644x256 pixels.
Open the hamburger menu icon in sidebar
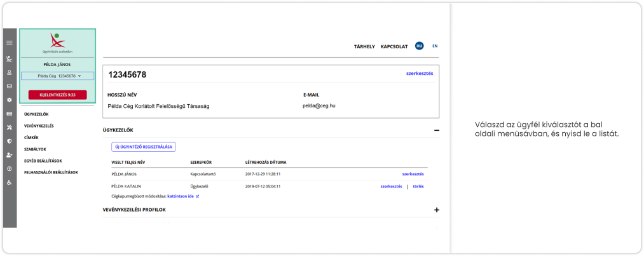point(10,43)
